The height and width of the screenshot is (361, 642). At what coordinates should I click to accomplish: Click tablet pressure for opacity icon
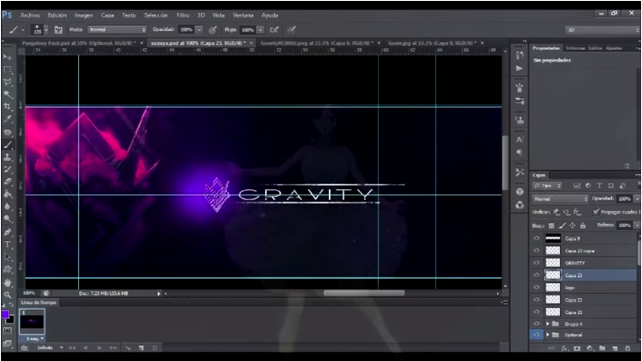coord(212,29)
